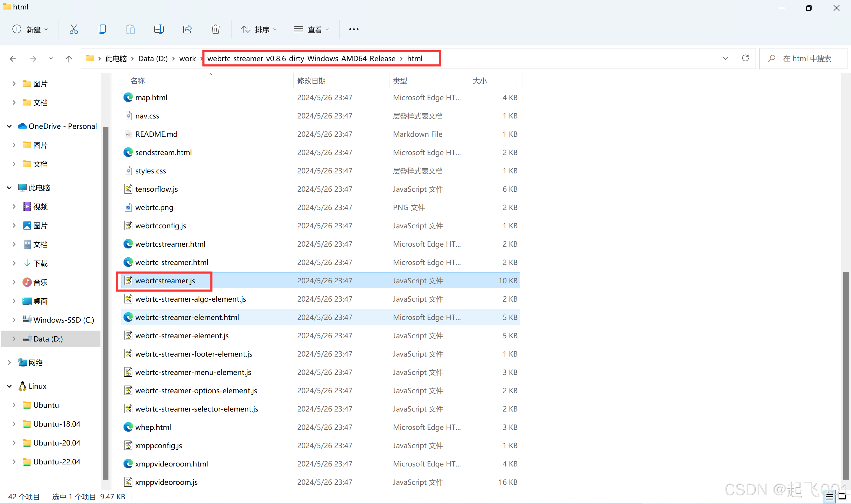Viewport: 851px width, 504px height.
Task: Switch to details list view icon
Action: 830,497
